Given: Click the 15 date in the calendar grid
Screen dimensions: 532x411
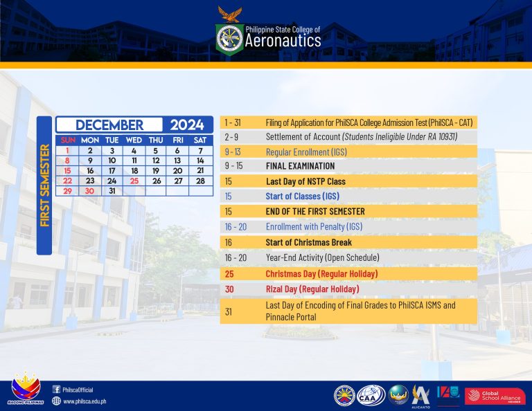Looking at the screenshot, I should [67, 170].
